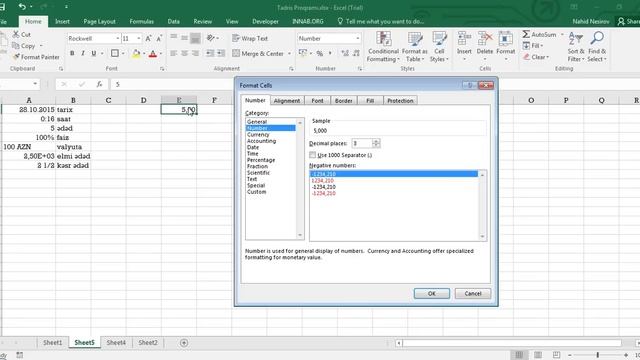This screenshot has height=360, width=640.
Task: Toggle Italic formatting
Action: pos(83,53)
